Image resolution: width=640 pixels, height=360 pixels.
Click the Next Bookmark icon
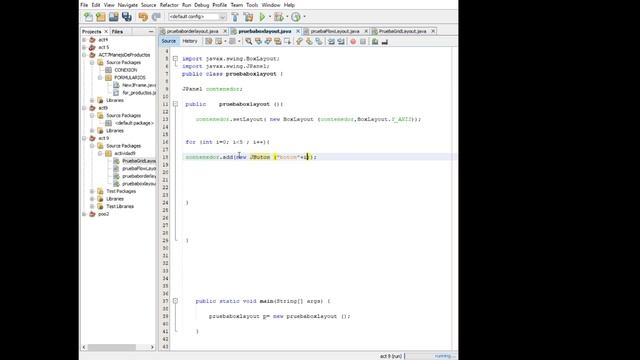[x=309, y=41]
